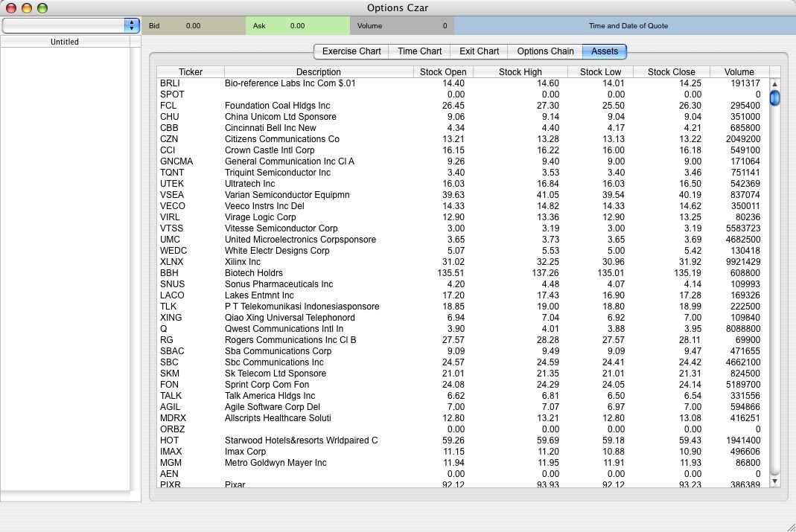Select the CHU ticker cell
Screen dimensions: 796x532
click(170, 117)
